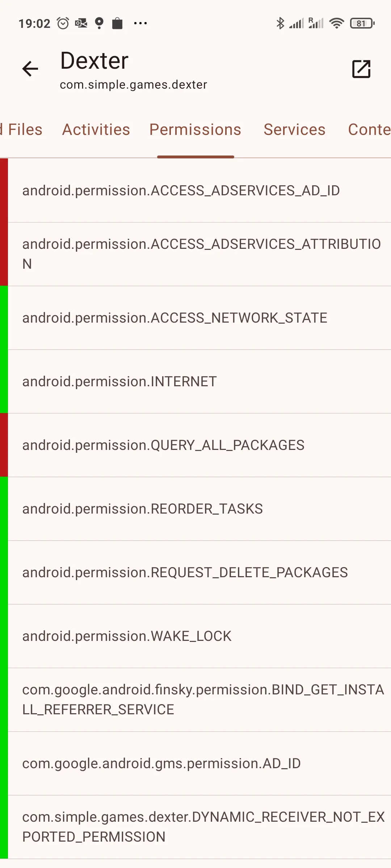Tap the location pin status icon
This screenshot has width=391, height=868.
(x=99, y=23)
